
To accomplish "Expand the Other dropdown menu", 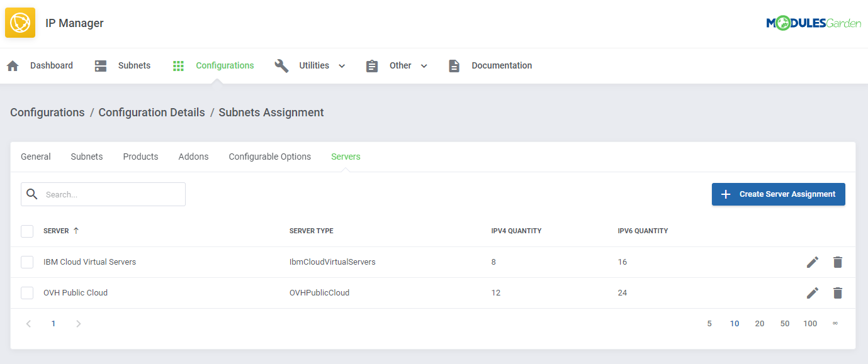I will click(x=423, y=65).
